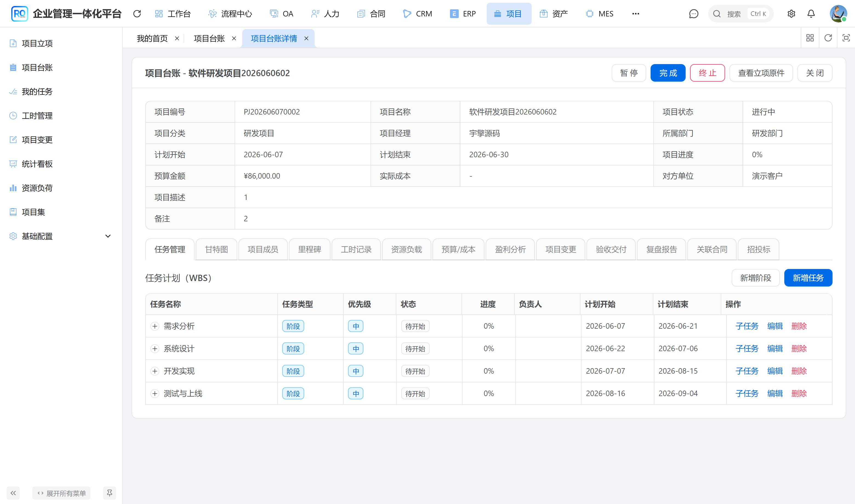Screen dimensions: 855x504
Task: Click 关闭 button
Action: (815, 73)
